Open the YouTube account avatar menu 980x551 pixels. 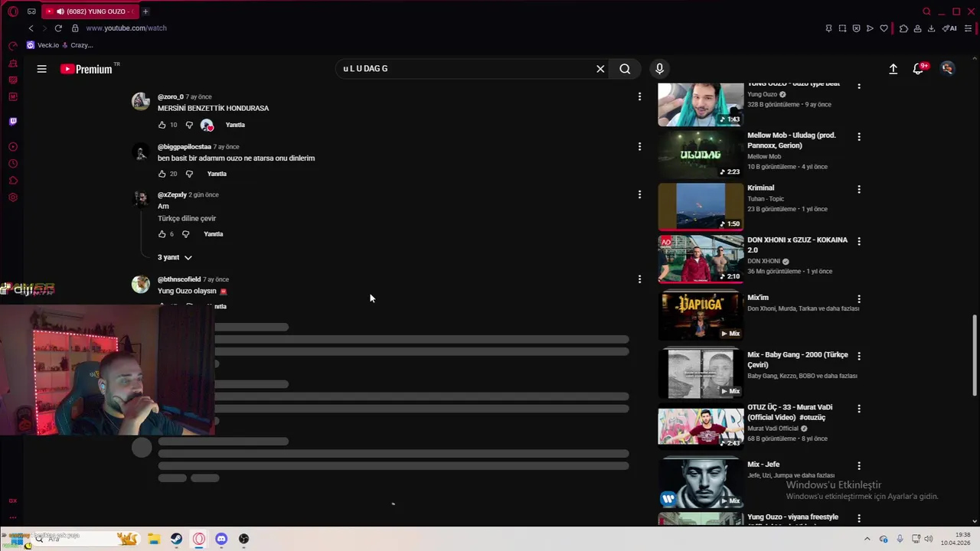pyautogui.click(x=947, y=69)
